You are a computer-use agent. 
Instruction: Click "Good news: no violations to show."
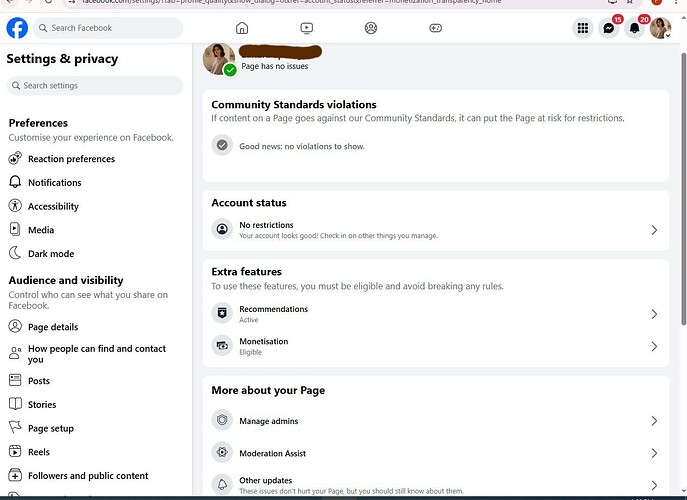(302, 146)
